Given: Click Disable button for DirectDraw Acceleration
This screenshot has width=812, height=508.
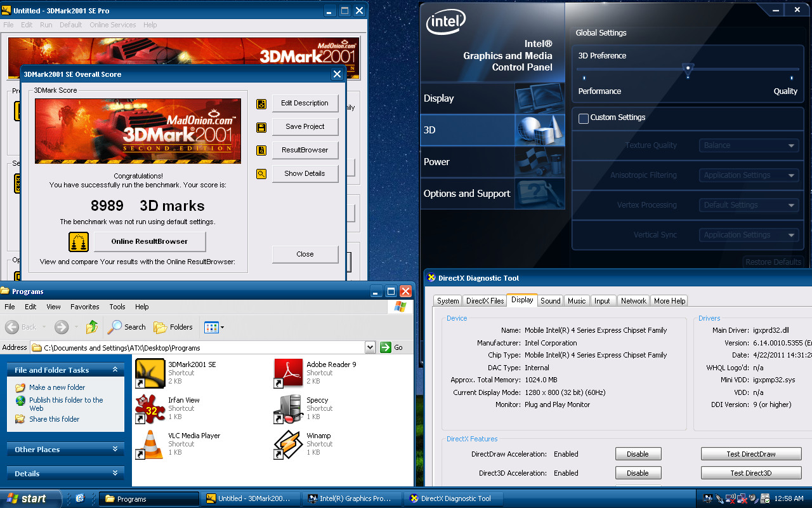Looking at the screenshot, I should click(638, 454).
